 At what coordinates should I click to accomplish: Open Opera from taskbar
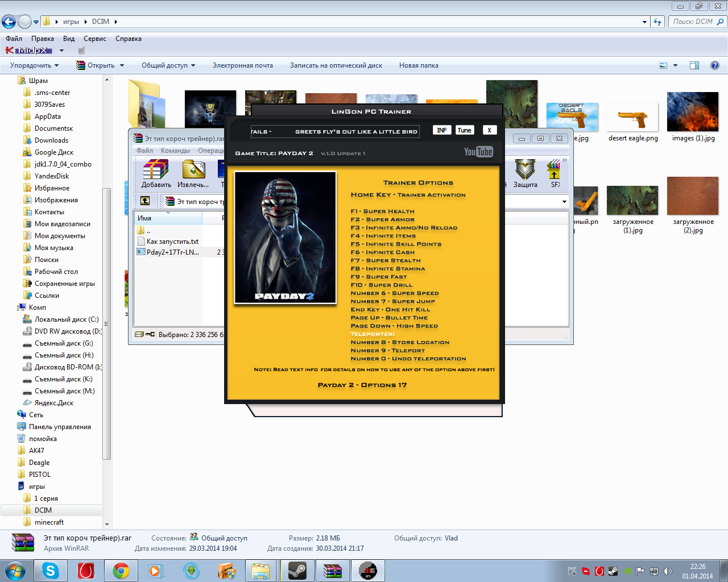86,571
